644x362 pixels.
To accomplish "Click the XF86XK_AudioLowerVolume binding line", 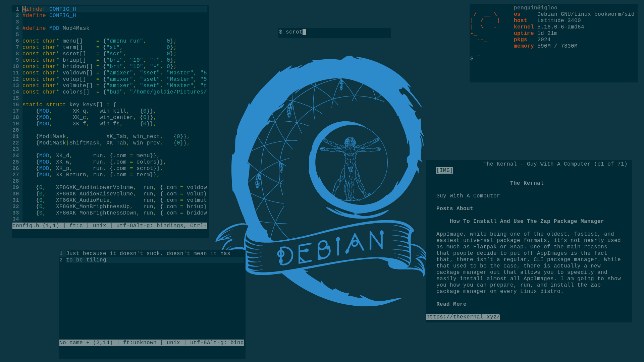I will 121,188.
